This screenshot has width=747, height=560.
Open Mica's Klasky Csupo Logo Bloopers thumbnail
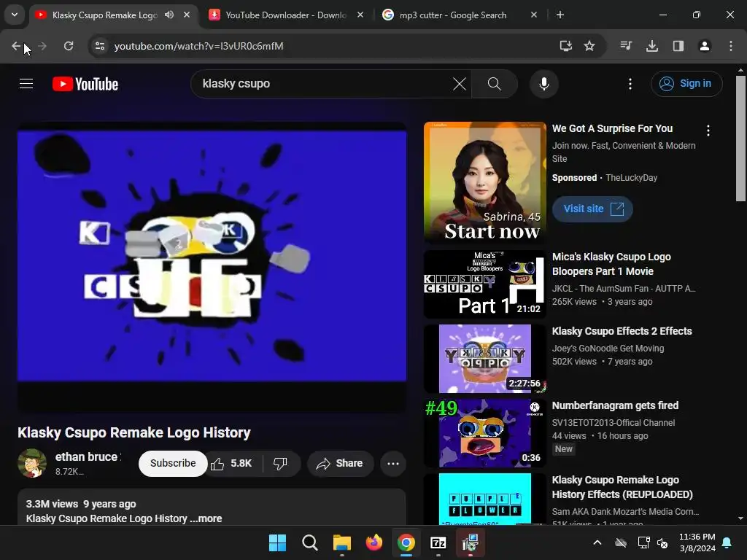click(x=485, y=284)
